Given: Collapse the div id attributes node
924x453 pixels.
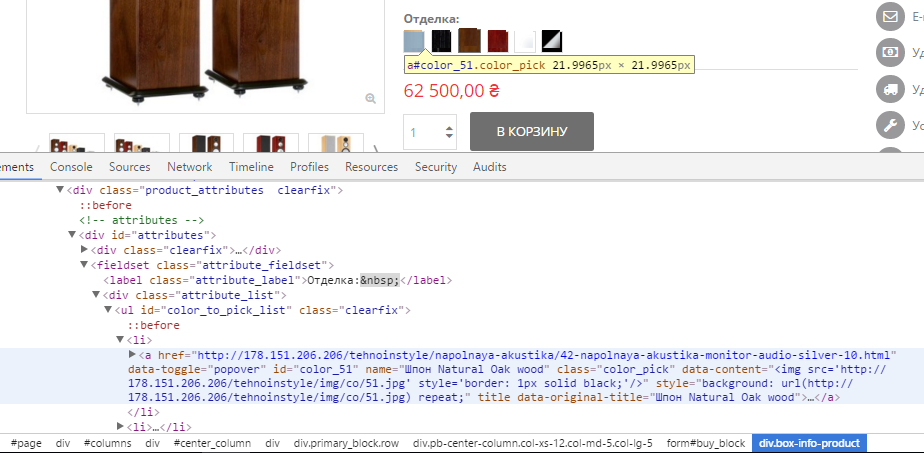Looking at the screenshot, I should pyautogui.click(x=72, y=235).
